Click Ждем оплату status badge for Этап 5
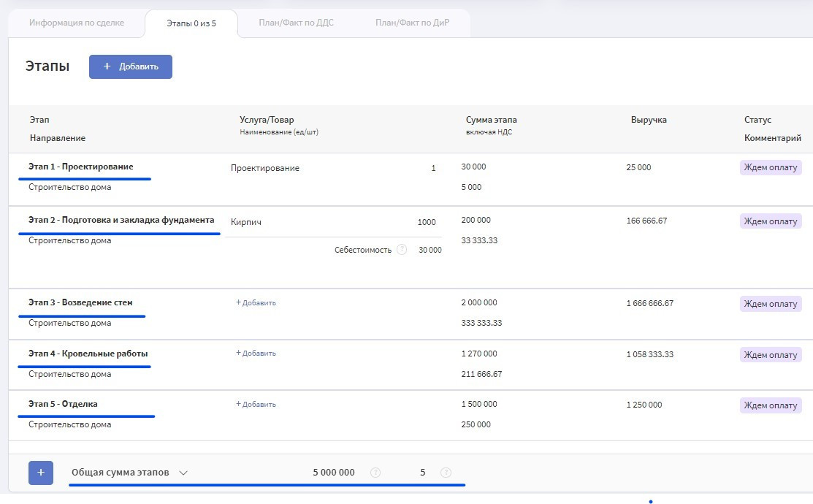The image size is (813, 504). coord(770,405)
